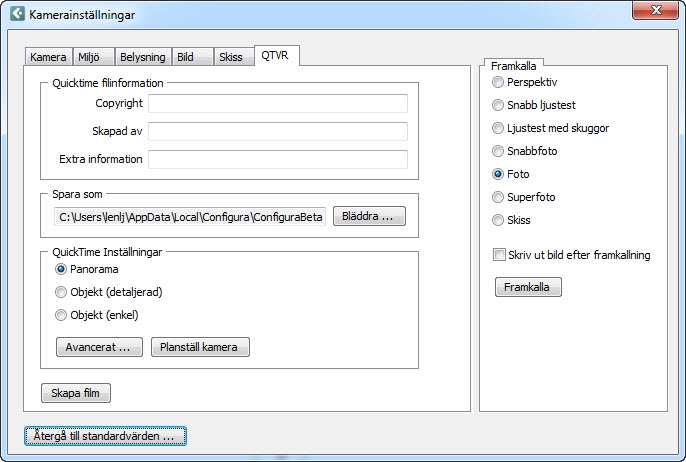Click the Skapad av input field
The height and width of the screenshot is (462, 686).
(x=277, y=132)
